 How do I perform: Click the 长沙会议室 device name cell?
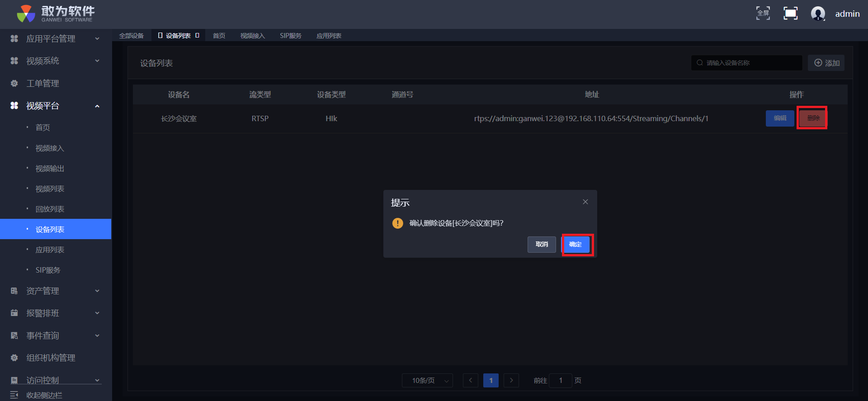coord(179,118)
